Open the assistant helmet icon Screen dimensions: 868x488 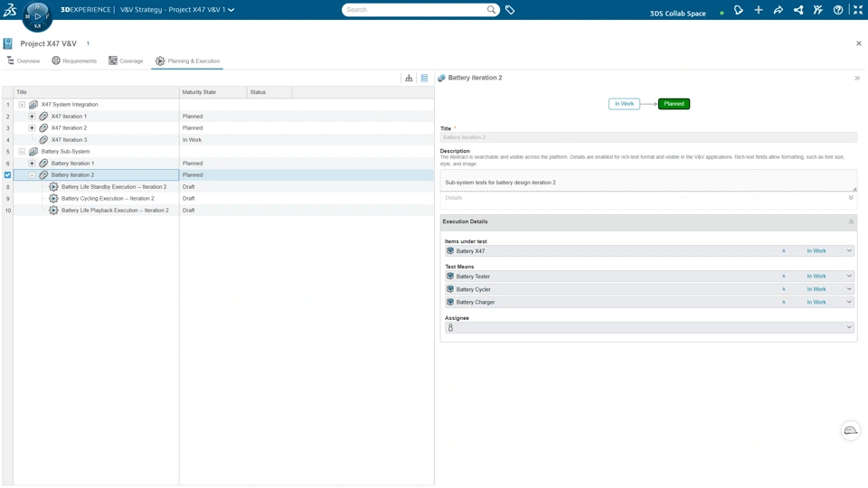click(850, 430)
